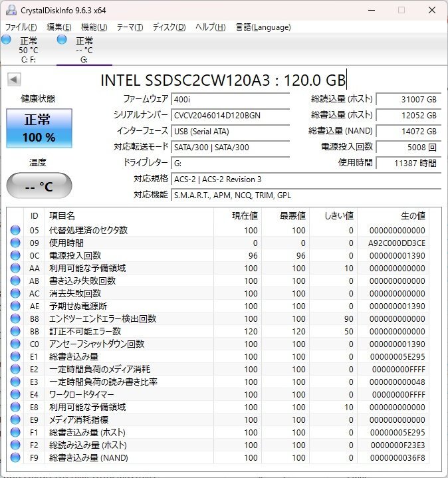The width and height of the screenshot is (448, 478).
Task: Click blue status icon for row 09 使用時間
Action: click(x=15, y=243)
